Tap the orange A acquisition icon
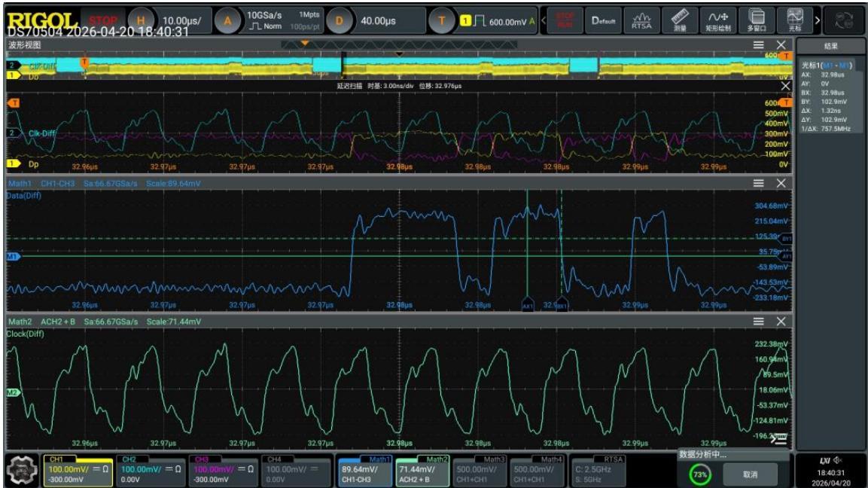This screenshot has height=488, width=868. 227,21
